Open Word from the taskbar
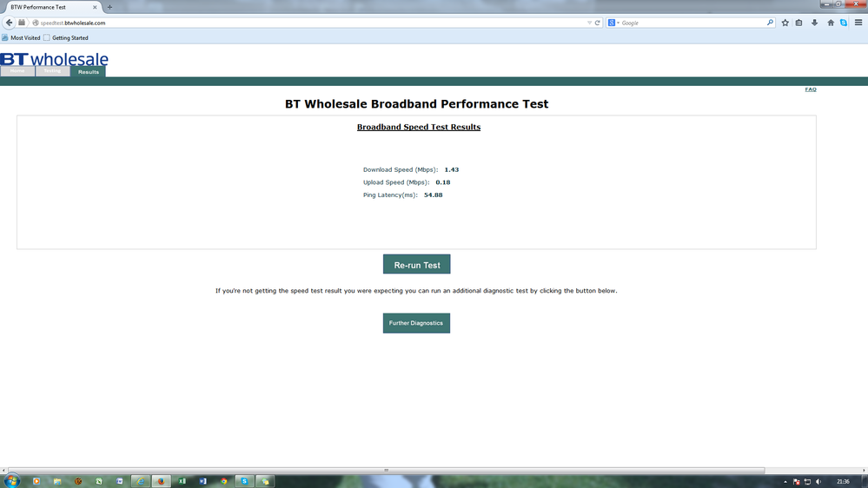The height and width of the screenshot is (488, 868). coord(202,481)
